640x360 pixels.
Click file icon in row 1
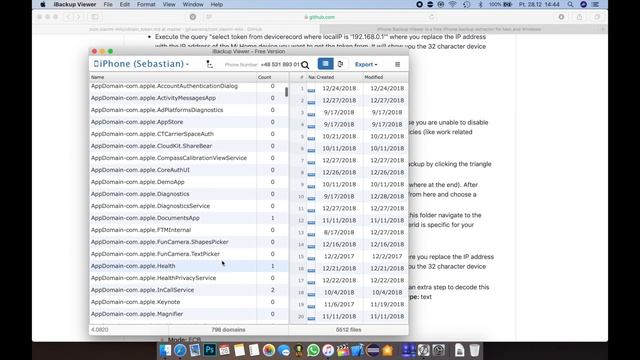[x=311, y=89]
